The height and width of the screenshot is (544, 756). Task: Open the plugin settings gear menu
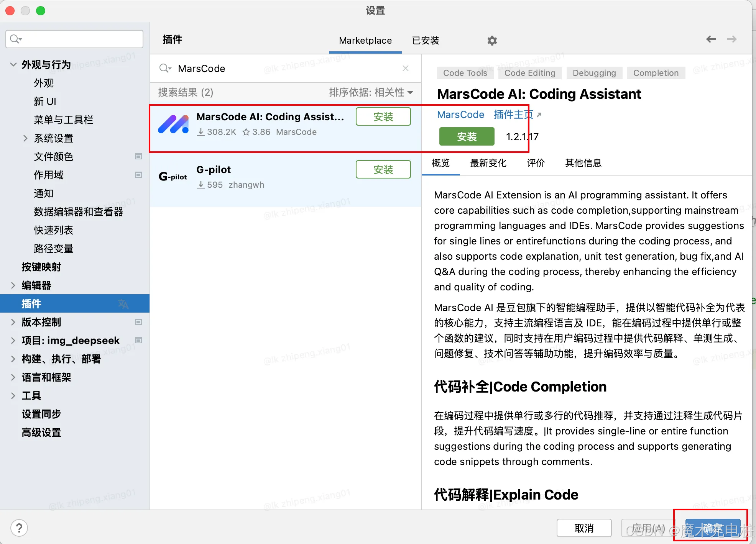492,41
